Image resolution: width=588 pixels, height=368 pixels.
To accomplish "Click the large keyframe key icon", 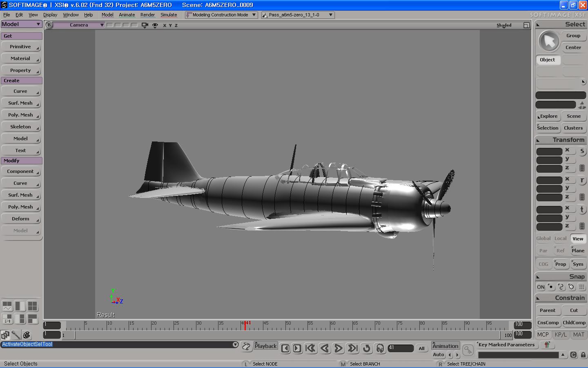I will point(468,350).
